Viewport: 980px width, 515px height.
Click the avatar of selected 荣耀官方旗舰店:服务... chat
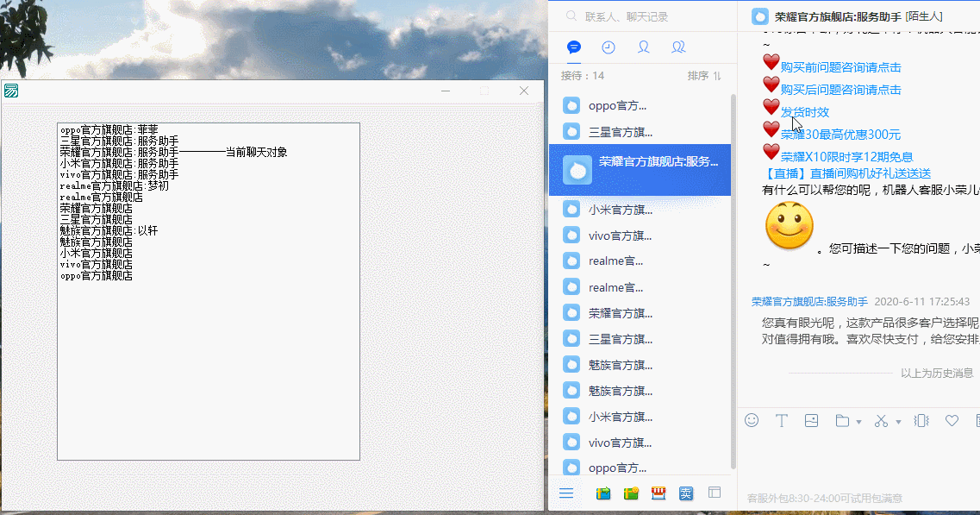(x=577, y=170)
